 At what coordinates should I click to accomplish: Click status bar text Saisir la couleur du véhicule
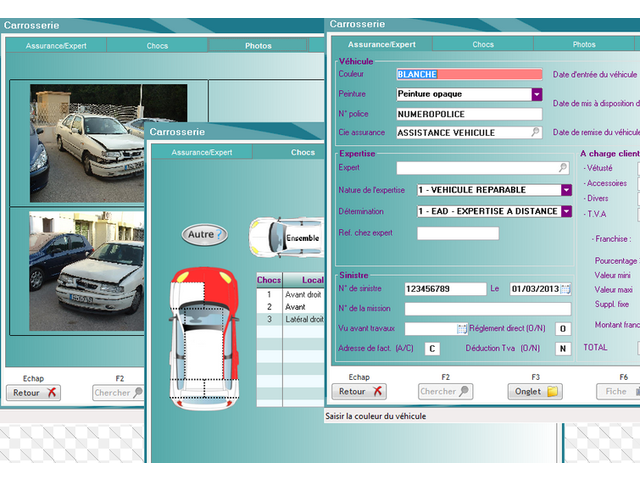(x=376, y=416)
